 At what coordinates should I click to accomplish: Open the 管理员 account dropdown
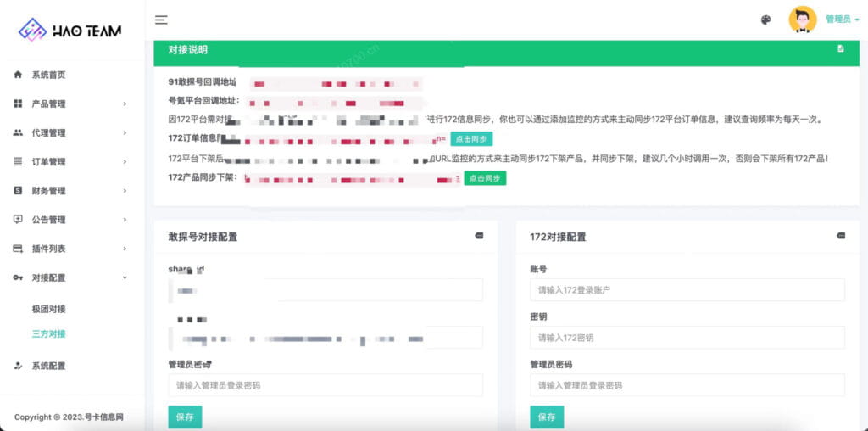pos(842,20)
